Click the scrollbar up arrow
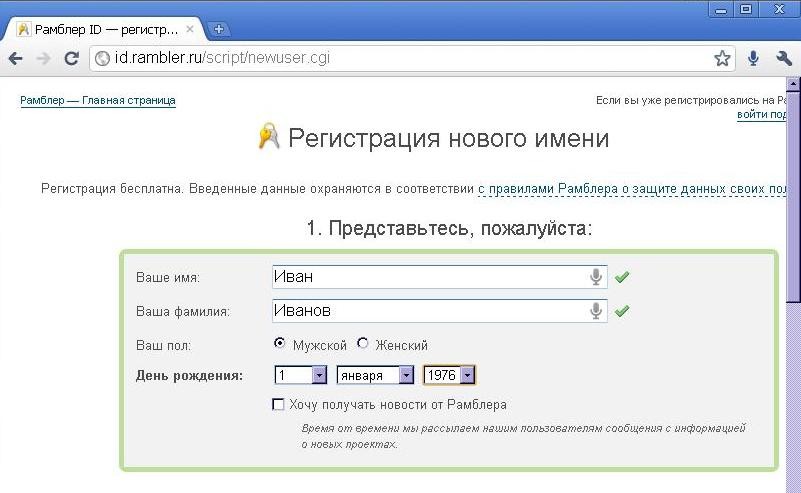 [x=793, y=83]
